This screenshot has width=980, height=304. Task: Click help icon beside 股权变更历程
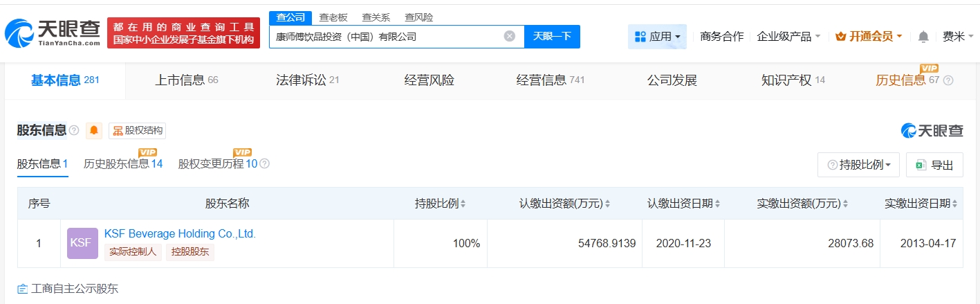click(264, 164)
